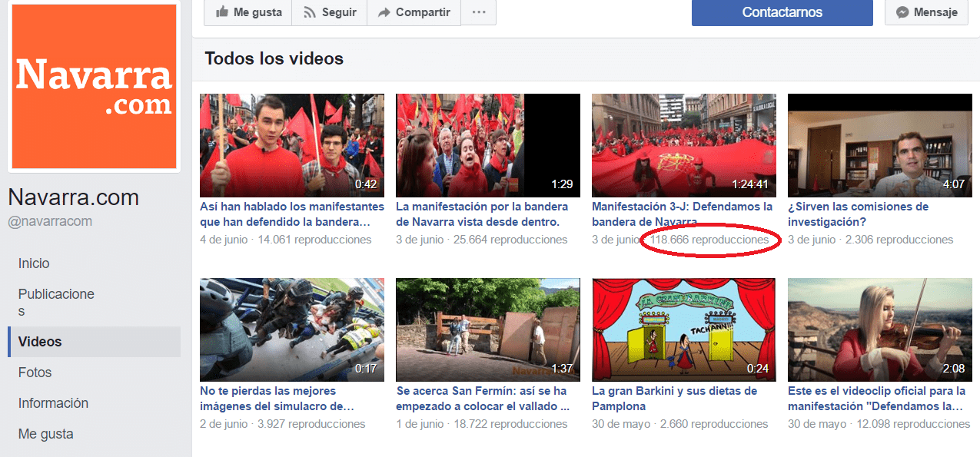Screen dimensions: 980x457
Task: Click the Navarra.com orange profile logo
Action: pos(93,85)
